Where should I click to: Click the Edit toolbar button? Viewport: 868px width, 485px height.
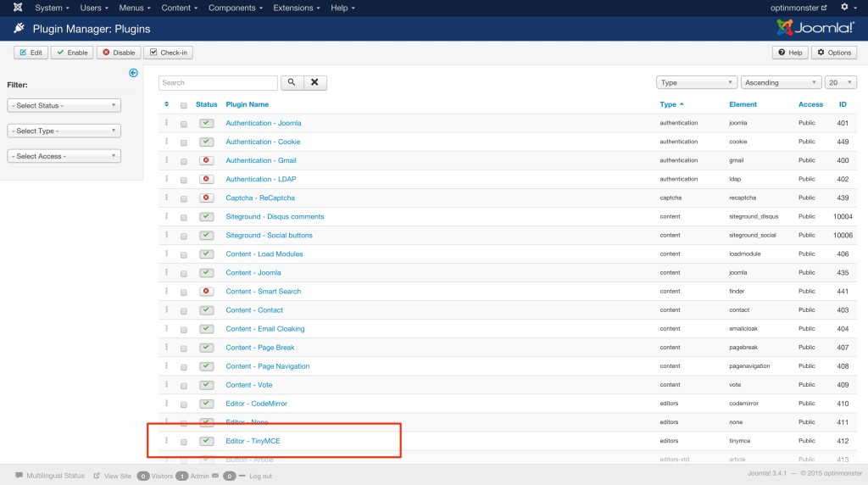pos(31,53)
